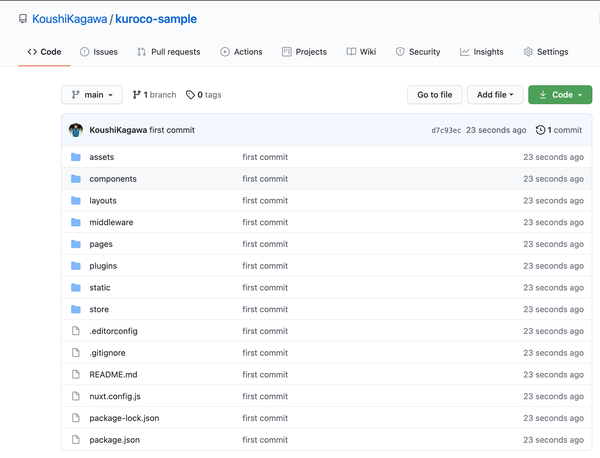Open the .gitignore file
This screenshot has width=600, height=458.
pyautogui.click(x=107, y=353)
